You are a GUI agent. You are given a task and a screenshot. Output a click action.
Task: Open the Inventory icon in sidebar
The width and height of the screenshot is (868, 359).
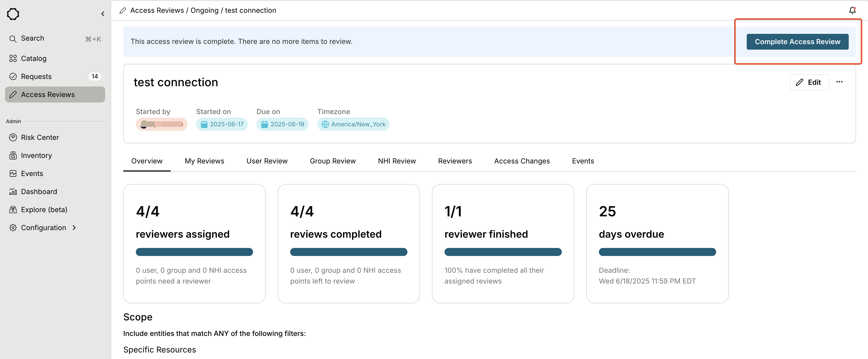[x=13, y=156]
